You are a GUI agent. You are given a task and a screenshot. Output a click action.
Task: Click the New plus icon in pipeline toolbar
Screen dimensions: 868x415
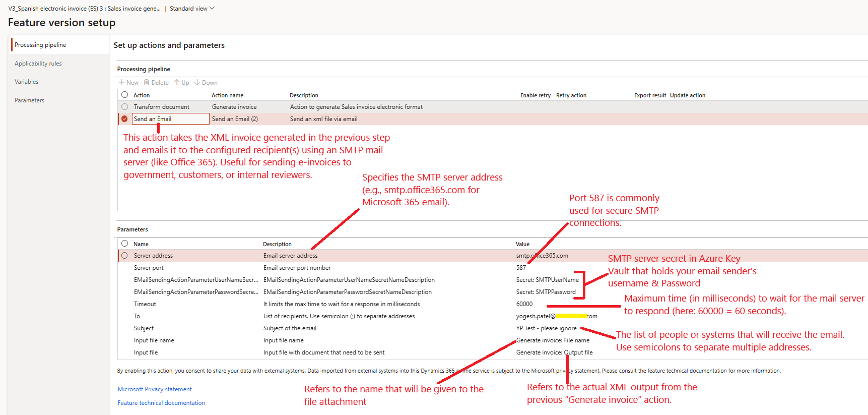click(x=121, y=83)
